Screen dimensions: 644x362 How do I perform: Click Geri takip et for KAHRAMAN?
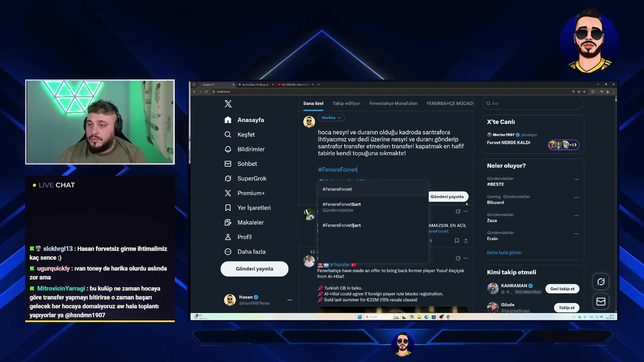(x=562, y=289)
